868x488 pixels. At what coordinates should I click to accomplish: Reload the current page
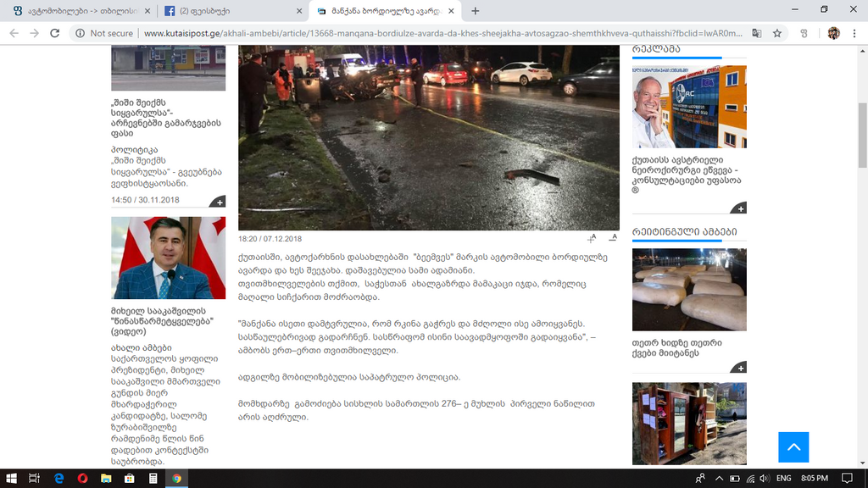(55, 33)
